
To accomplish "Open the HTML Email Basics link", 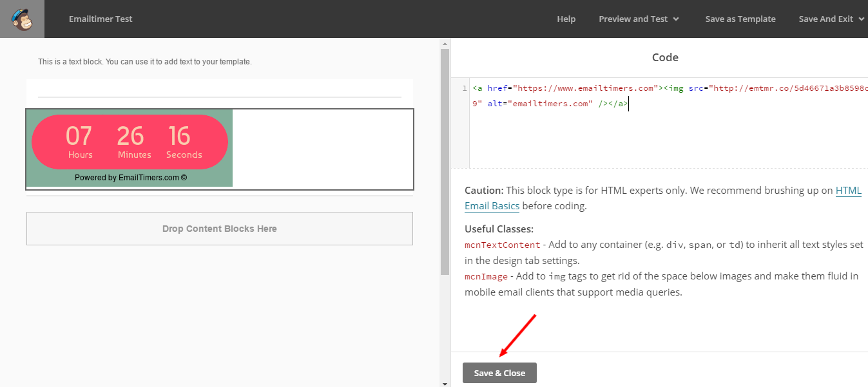I will tap(492, 205).
